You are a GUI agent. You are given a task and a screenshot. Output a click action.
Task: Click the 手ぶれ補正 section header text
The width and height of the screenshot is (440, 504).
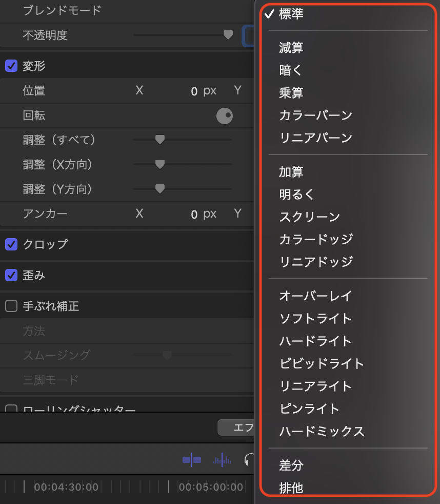51,306
